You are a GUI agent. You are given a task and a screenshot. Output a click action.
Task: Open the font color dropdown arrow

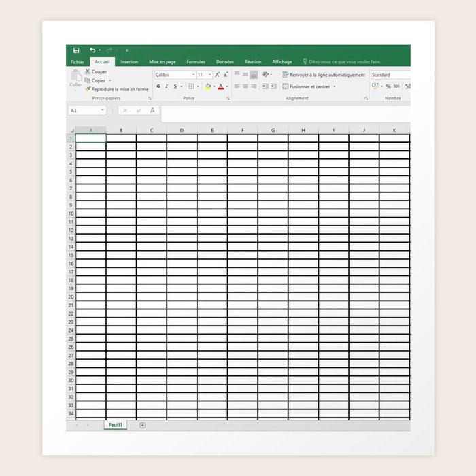click(x=227, y=86)
